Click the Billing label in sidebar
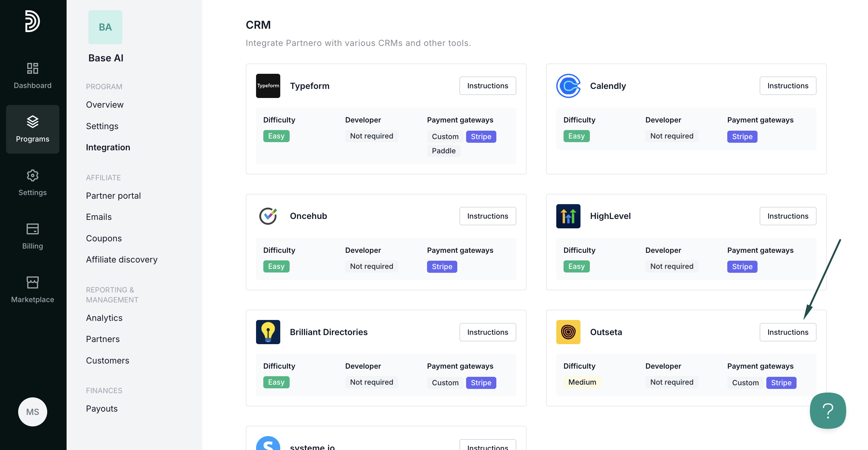The image size is (868, 450). (x=32, y=246)
